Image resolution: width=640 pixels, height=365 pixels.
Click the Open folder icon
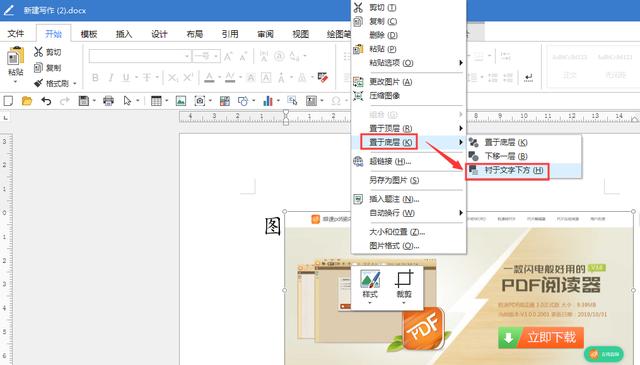pos(27,100)
